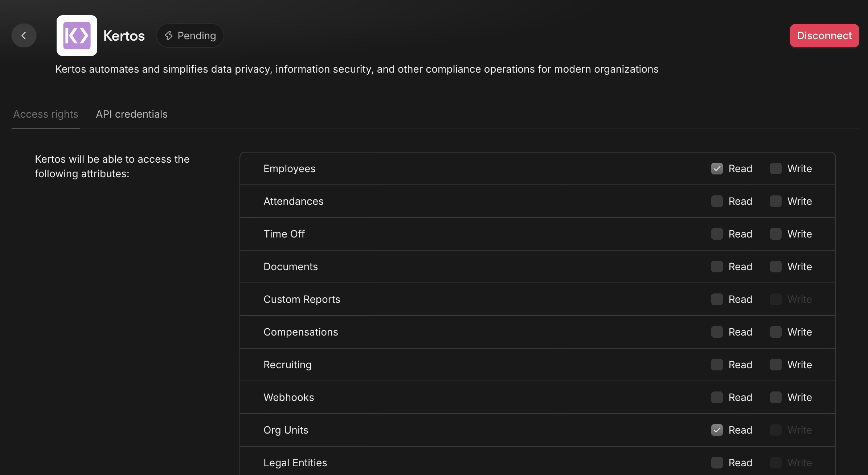Tick the Documents Read checkbox

717,267
